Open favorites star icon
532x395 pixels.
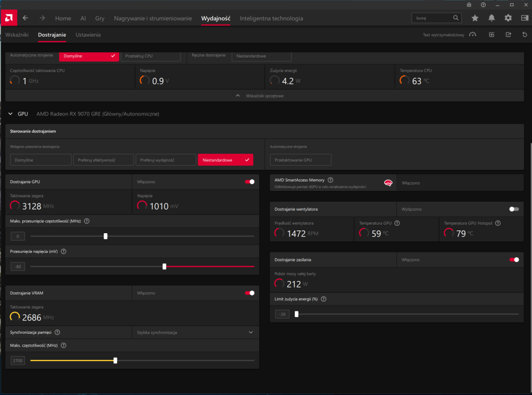tap(475, 18)
